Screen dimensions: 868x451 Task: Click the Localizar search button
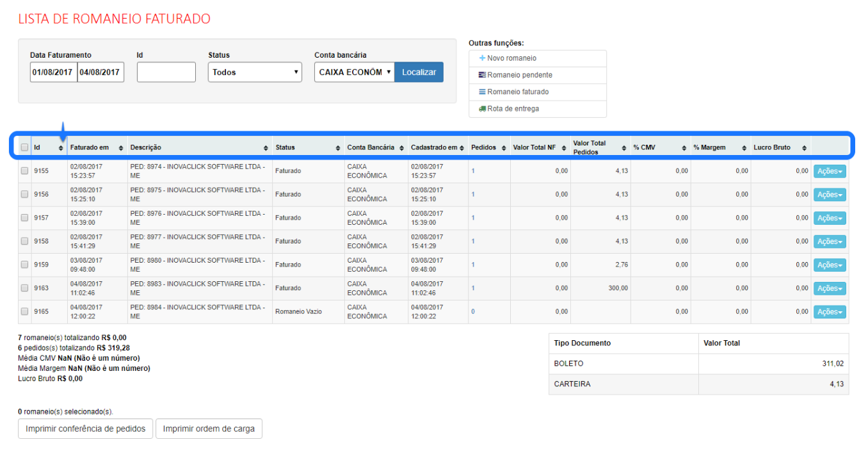[419, 72]
